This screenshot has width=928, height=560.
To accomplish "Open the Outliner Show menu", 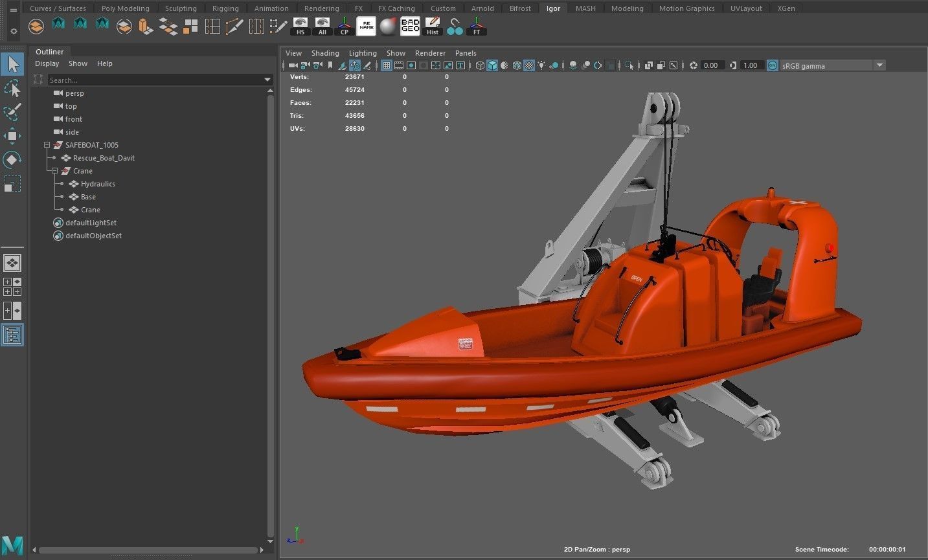I will pos(78,63).
